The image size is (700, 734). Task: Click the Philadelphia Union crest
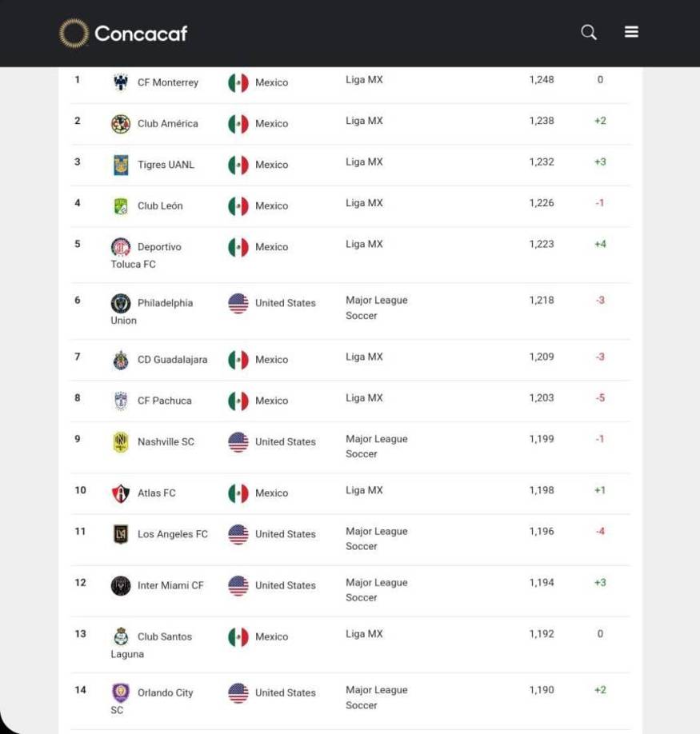pos(120,303)
